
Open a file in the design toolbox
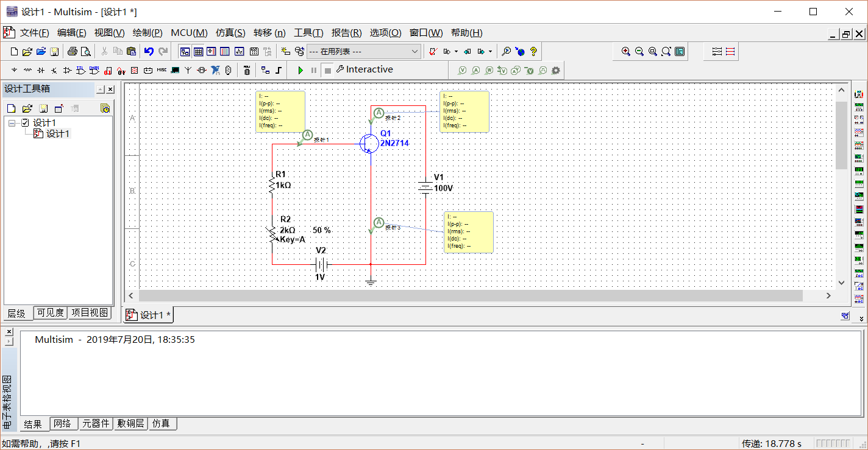27,109
